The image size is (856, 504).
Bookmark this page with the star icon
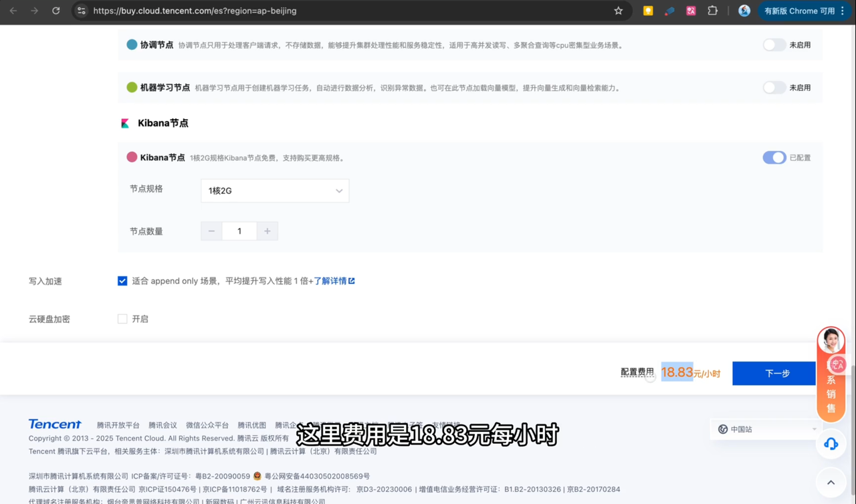coord(618,11)
